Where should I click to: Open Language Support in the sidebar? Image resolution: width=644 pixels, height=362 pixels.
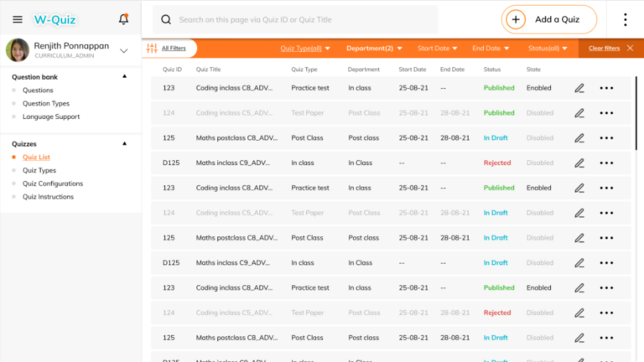click(x=51, y=116)
